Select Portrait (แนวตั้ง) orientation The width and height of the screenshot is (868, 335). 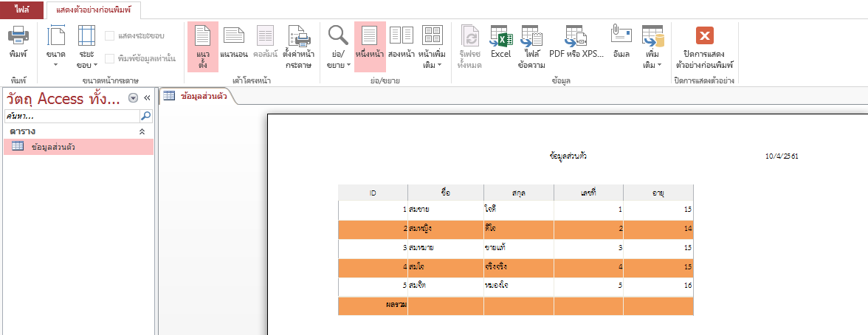pos(202,46)
